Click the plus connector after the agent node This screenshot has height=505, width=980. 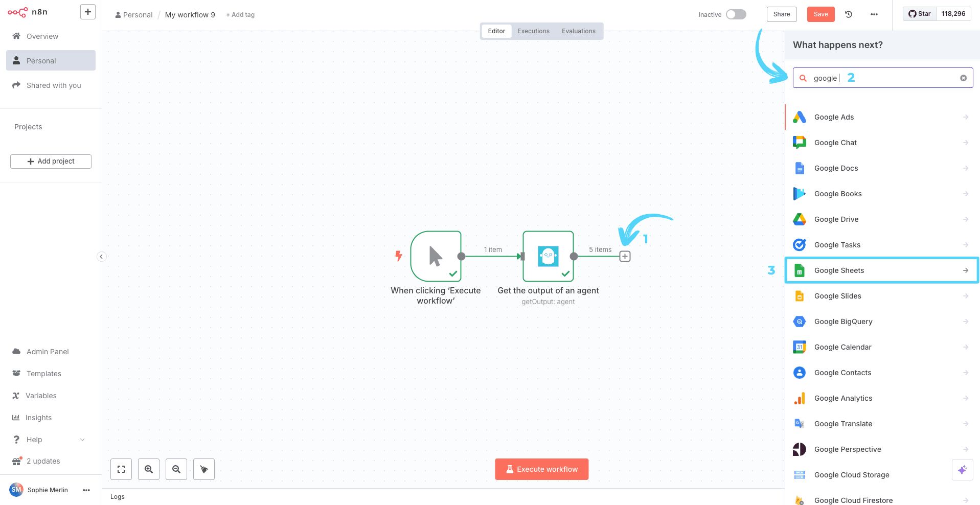[x=625, y=256]
